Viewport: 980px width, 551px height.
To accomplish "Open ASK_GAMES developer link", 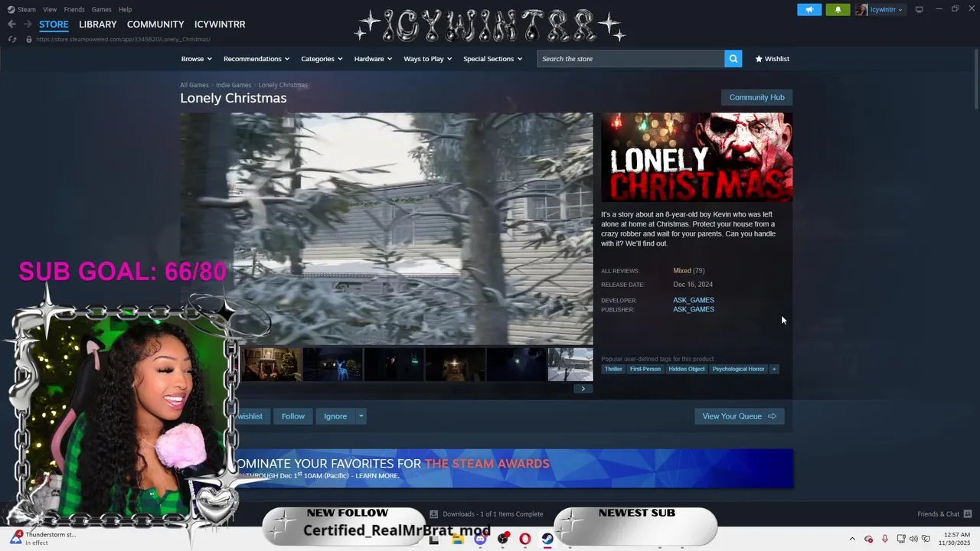I will (694, 300).
